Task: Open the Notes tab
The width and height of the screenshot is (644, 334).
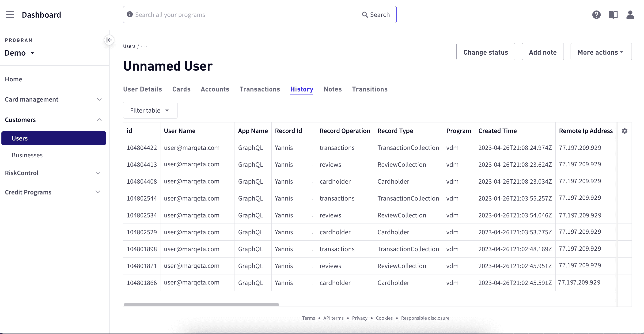Action: coord(333,89)
